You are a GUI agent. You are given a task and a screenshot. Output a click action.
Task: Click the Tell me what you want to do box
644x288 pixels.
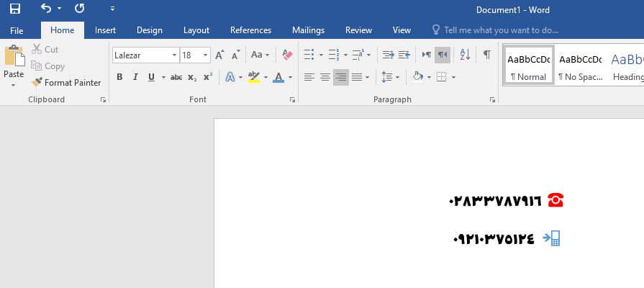pyautogui.click(x=495, y=30)
